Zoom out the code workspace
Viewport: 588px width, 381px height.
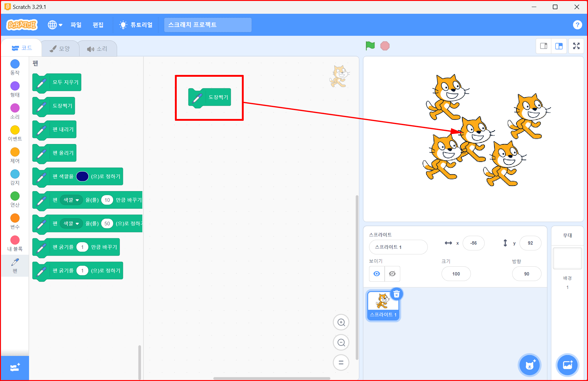341,342
